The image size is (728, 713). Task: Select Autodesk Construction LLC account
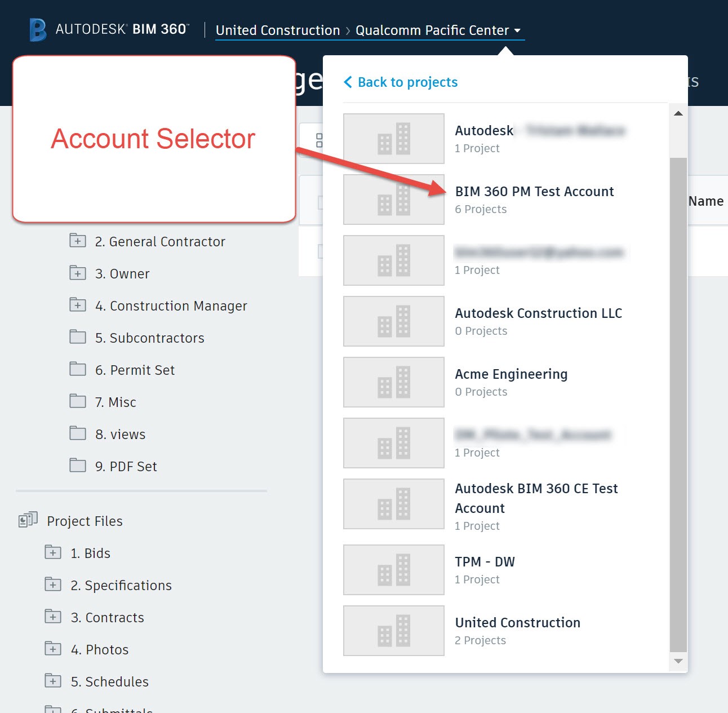click(x=539, y=313)
